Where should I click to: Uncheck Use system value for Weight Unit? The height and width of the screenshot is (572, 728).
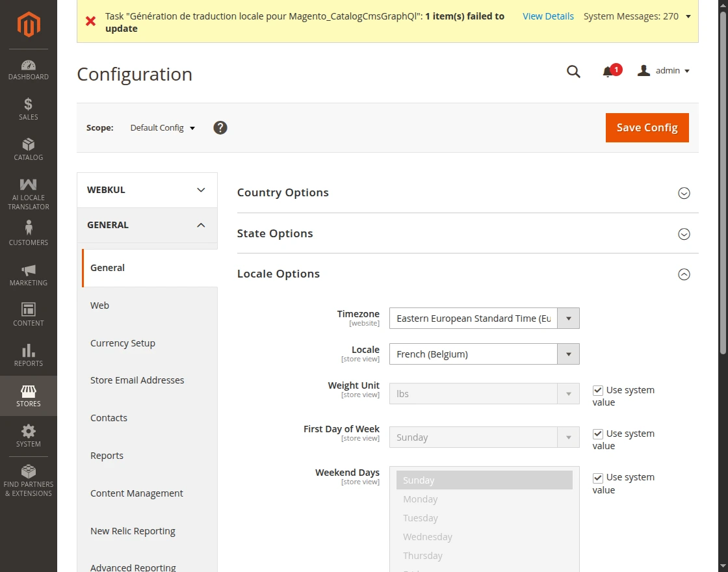pos(598,391)
